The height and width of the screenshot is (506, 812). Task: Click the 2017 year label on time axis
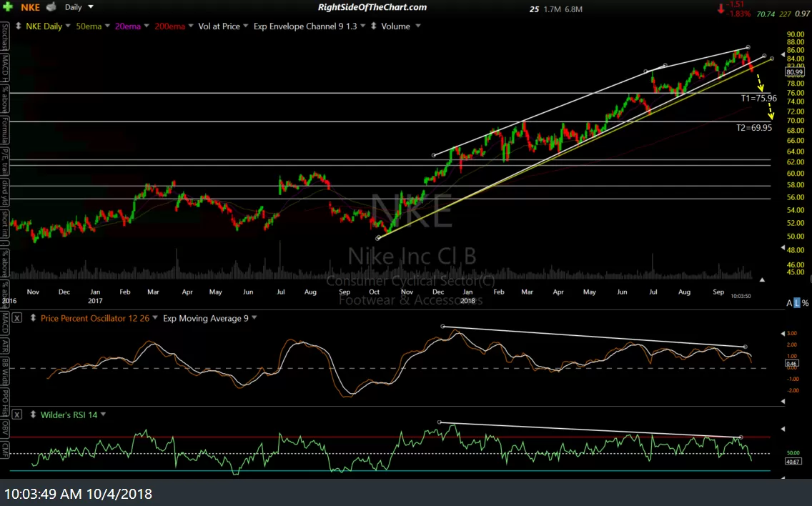(x=95, y=300)
